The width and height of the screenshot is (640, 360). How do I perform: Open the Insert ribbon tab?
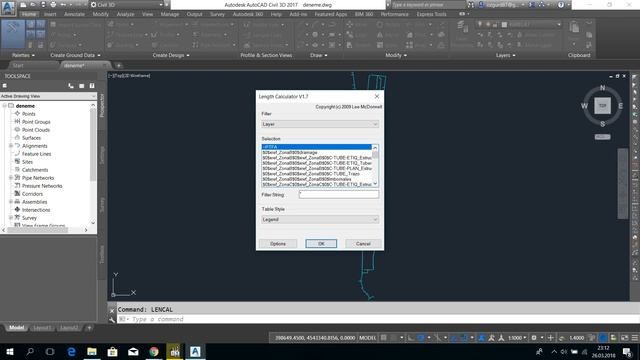50,14
